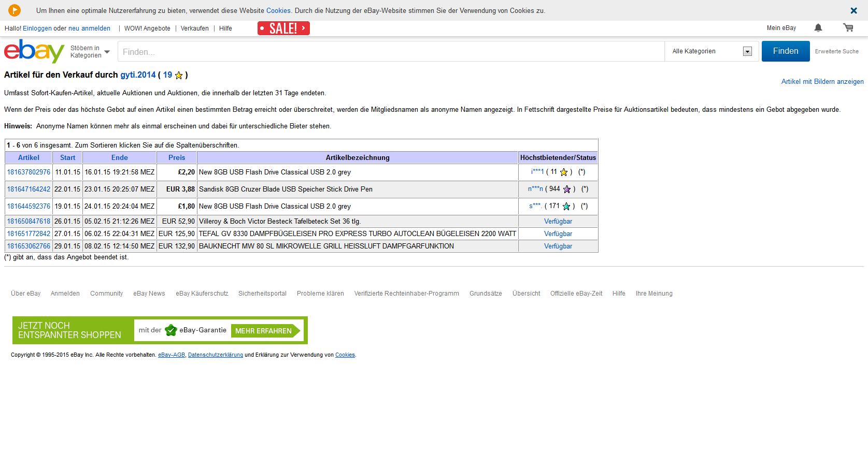868x468 pixels.
Task: Open the shopping cart icon
Action: tap(848, 28)
